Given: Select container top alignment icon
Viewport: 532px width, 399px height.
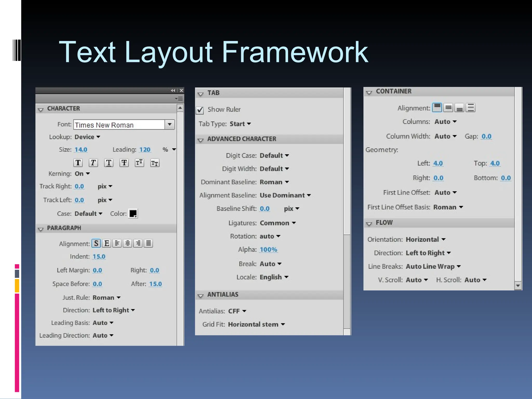Looking at the screenshot, I should 437,107.
